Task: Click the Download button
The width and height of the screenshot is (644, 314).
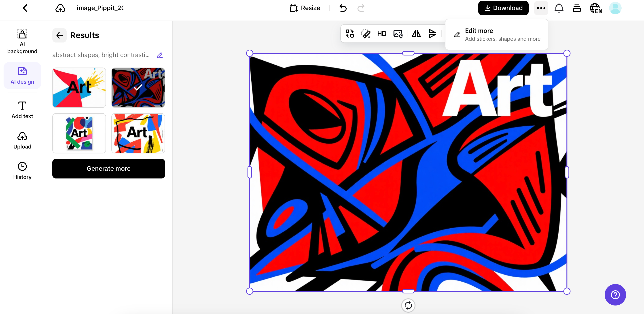Action: click(503, 8)
